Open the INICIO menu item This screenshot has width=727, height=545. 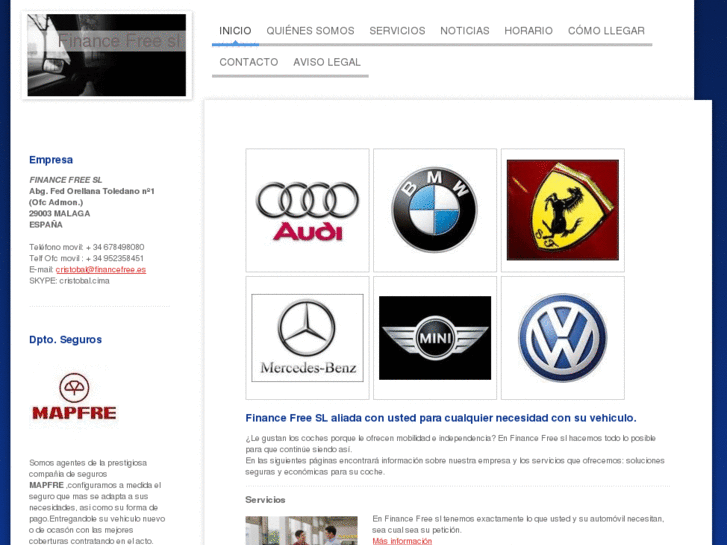coord(235,31)
